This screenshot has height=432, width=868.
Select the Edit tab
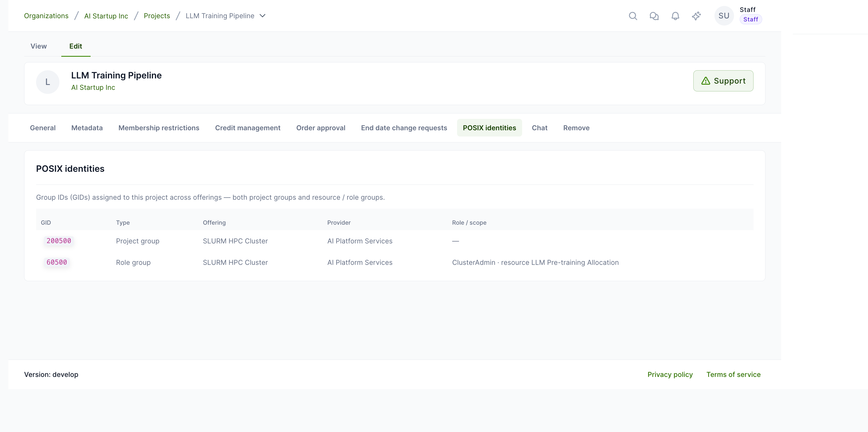pyautogui.click(x=76, y=46)
